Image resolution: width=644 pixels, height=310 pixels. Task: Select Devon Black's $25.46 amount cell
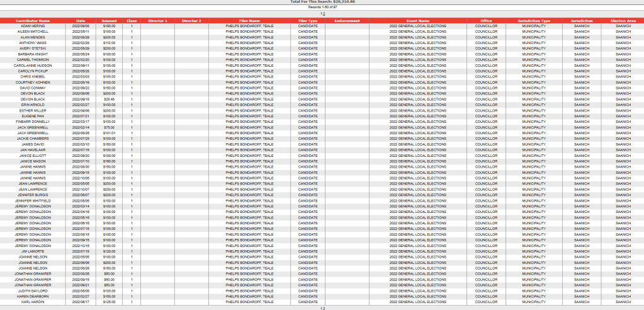pos(109,99)
